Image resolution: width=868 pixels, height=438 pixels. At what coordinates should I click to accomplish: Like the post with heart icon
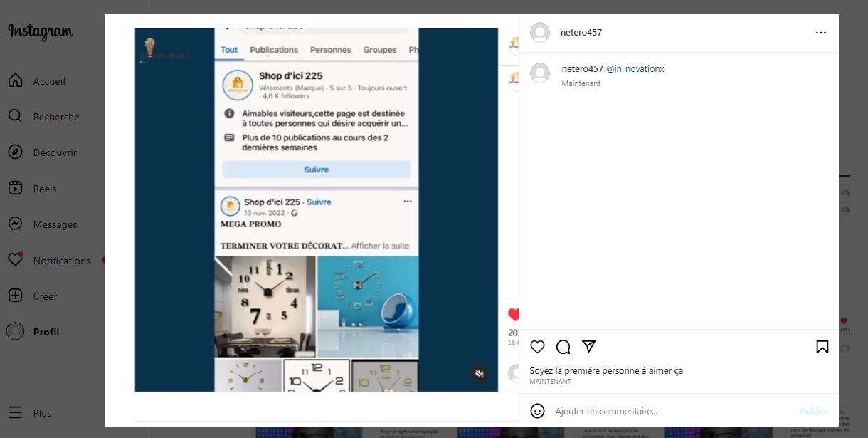538,347
